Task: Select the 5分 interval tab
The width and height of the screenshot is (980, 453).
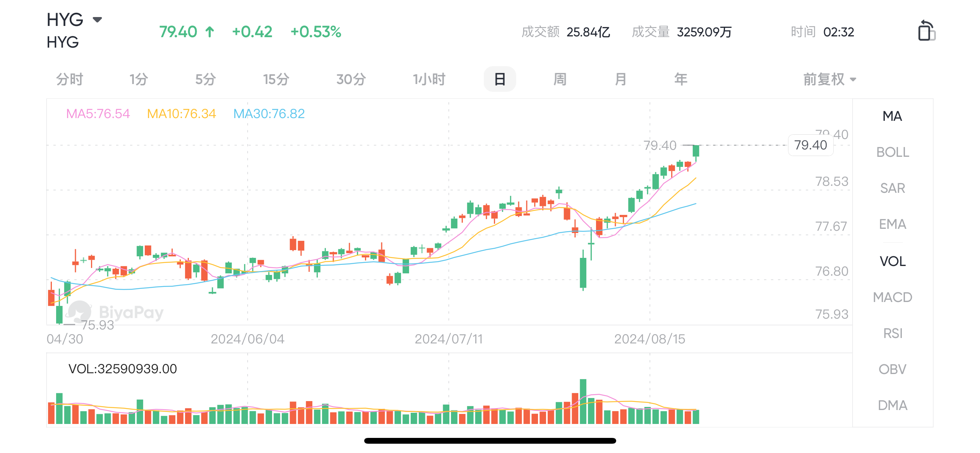Action: [x=206, y=79]
